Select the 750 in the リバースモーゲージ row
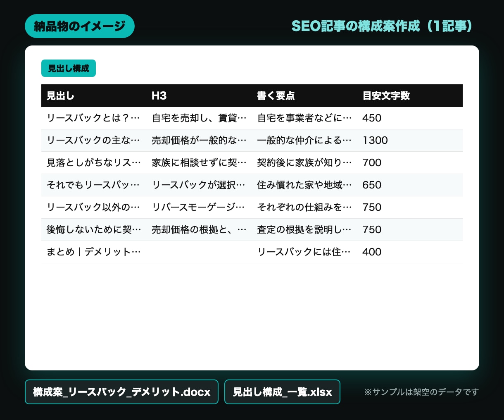The image size is (504, 420). pos(372,208)
